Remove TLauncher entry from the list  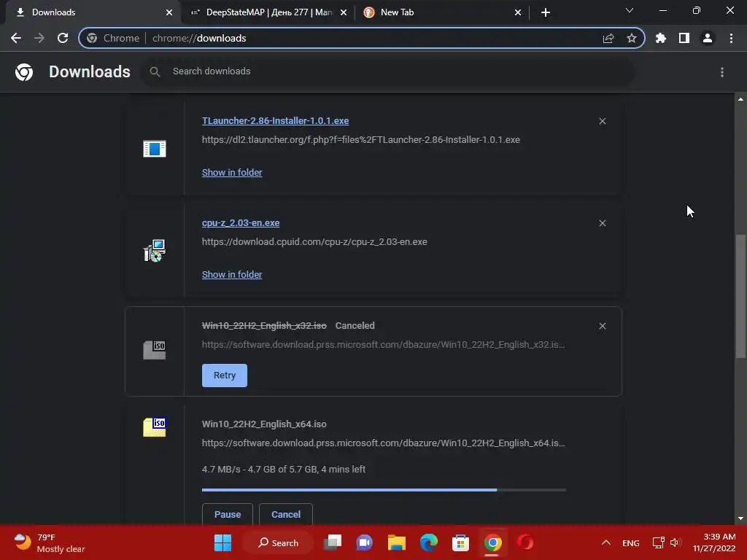603,122
